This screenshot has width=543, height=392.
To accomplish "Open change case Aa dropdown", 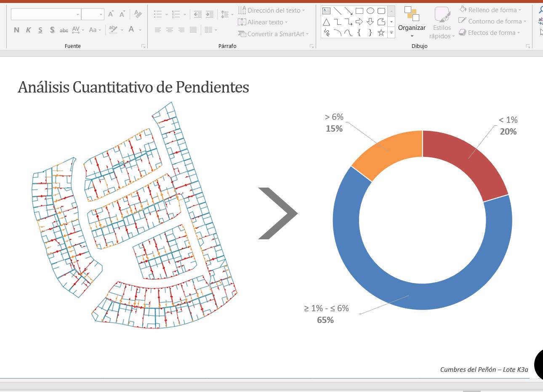I will 94,30.
